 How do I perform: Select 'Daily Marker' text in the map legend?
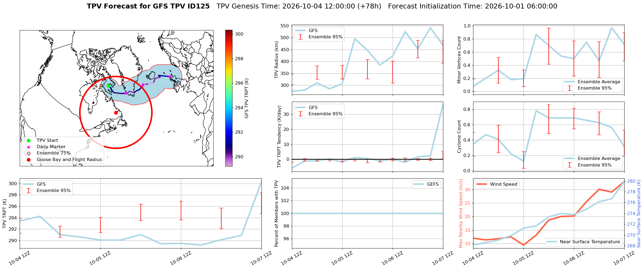pyautogui.click(x=51, y=147)
